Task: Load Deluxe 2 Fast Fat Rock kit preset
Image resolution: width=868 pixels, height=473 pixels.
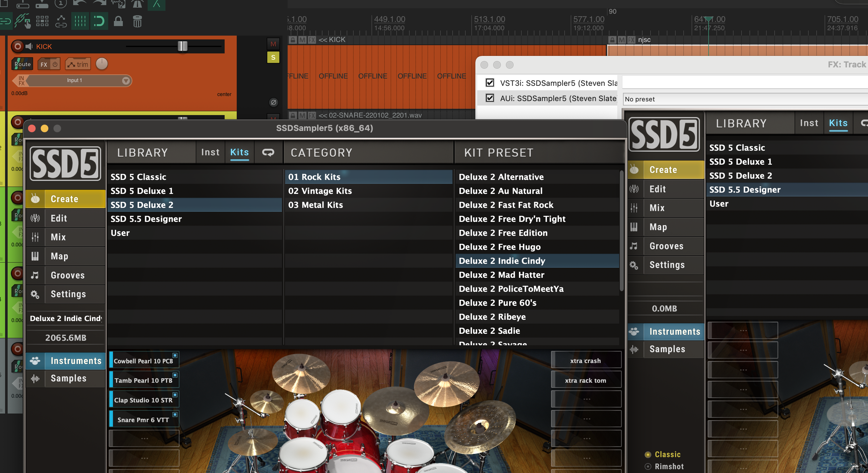Action: (537, 205)
